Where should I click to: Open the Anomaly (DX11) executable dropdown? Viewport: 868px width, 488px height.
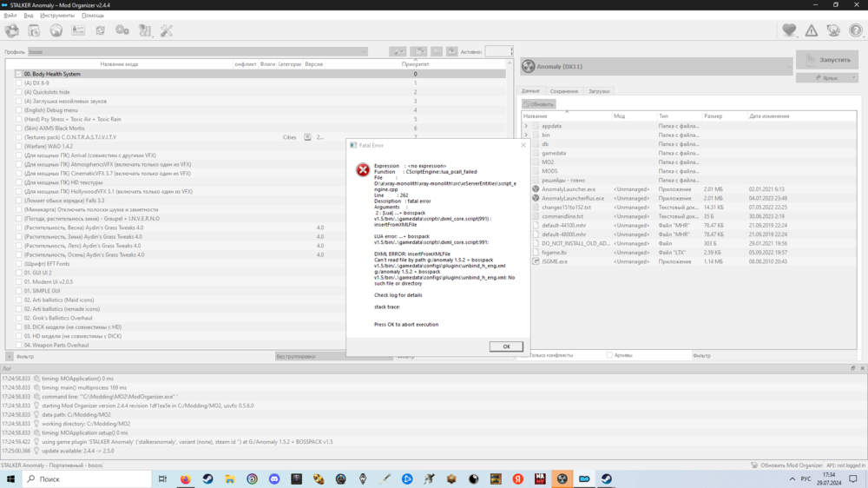tap(656, 67)
